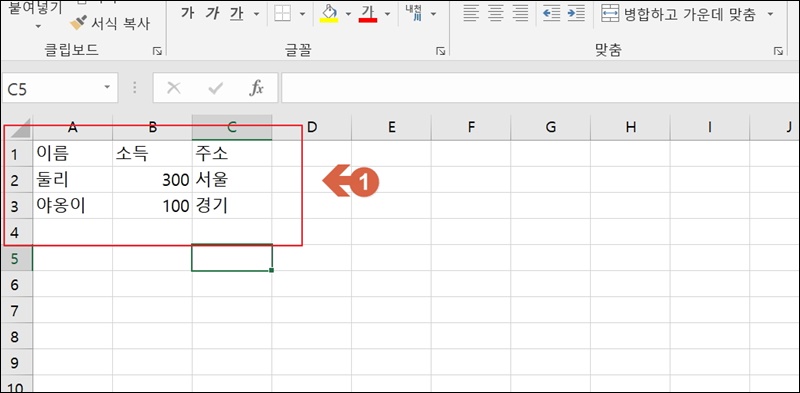Open the 클립보드 group dialog launcher
The width and height of the screenshot is (800, 393).
tap(157, 51)
